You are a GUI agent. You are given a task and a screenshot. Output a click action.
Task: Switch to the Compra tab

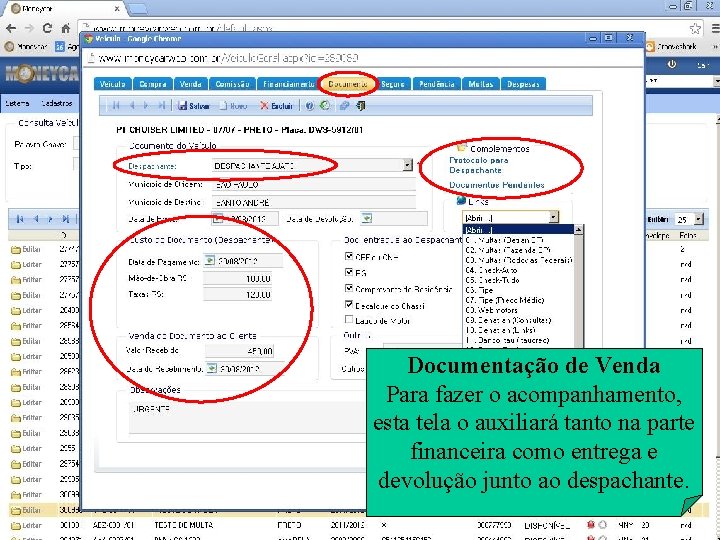click(x=153, y=84)
